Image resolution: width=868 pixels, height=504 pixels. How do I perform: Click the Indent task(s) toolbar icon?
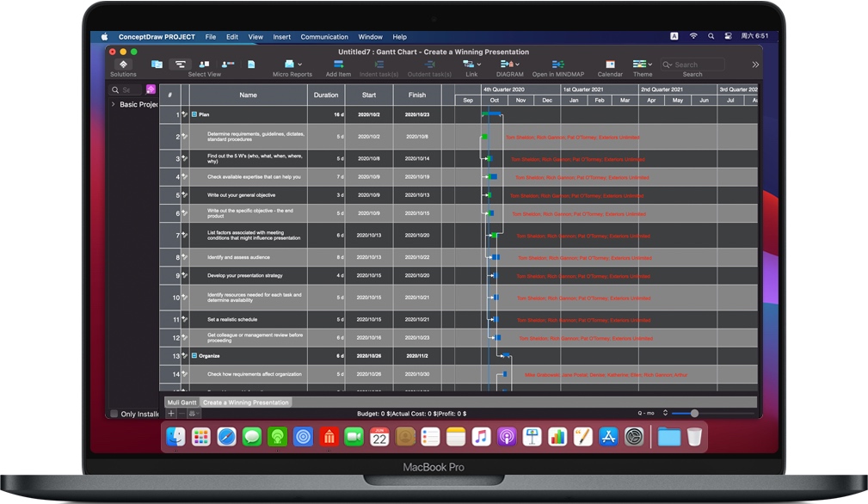[x=381, y=65]
